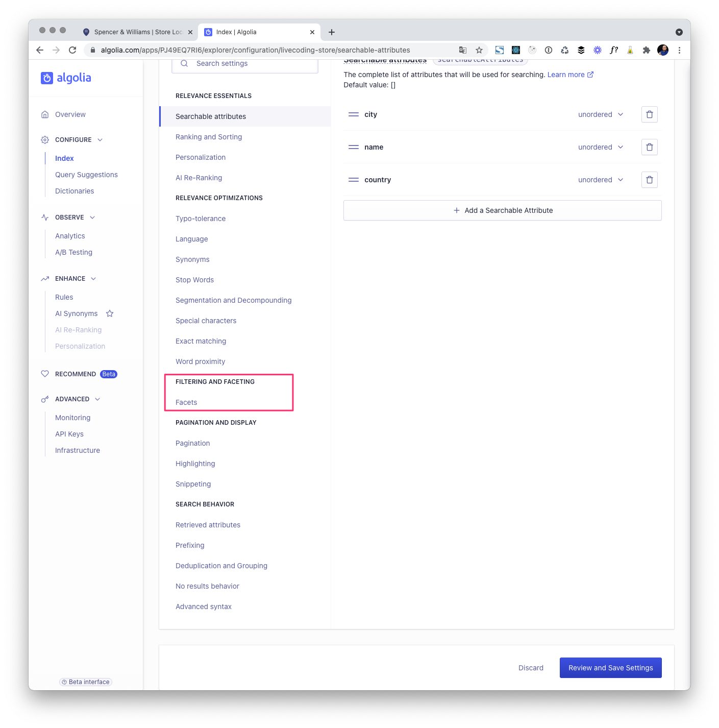The height and width of the screenshot is (728, 719).
Task: Click the forward navigation arrow
Action: click(x=56, y=50)
